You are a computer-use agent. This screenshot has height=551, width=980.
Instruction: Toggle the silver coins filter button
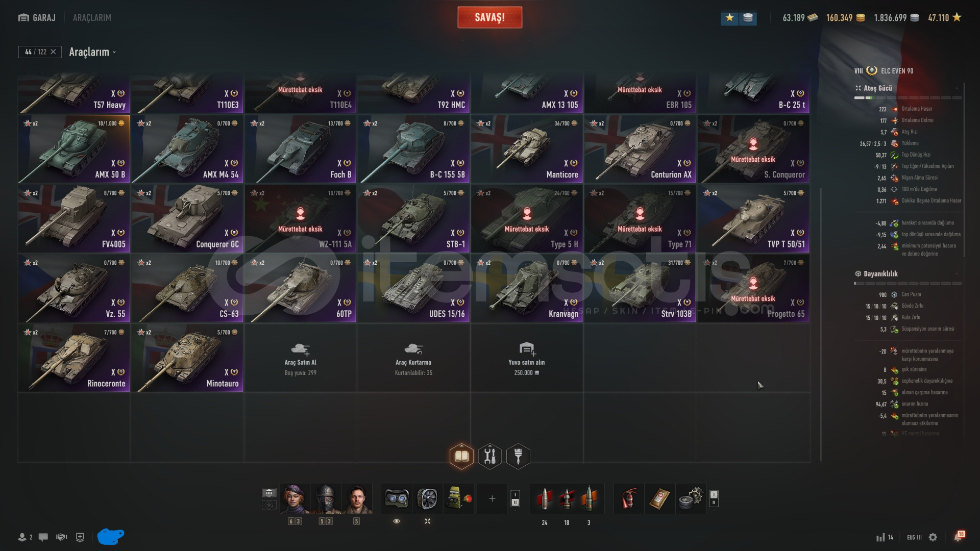click(x=748, y=18)
